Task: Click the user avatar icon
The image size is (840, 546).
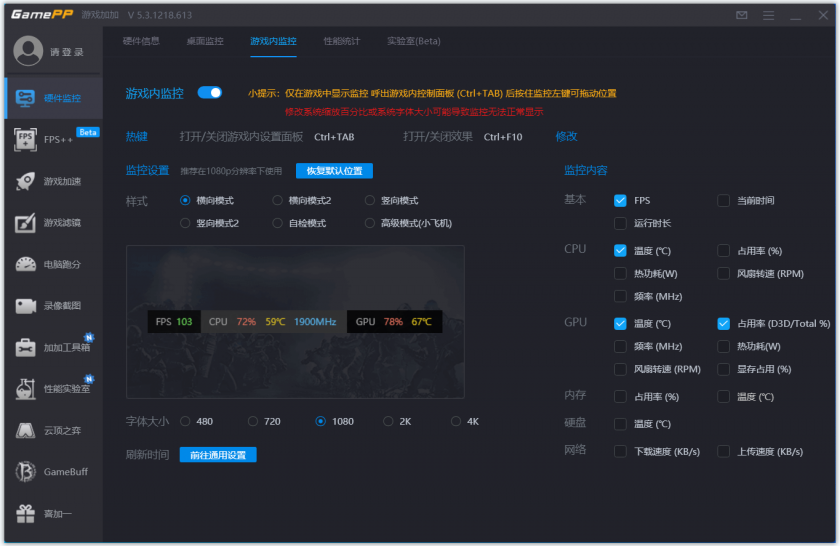Action: click(28, 51)
